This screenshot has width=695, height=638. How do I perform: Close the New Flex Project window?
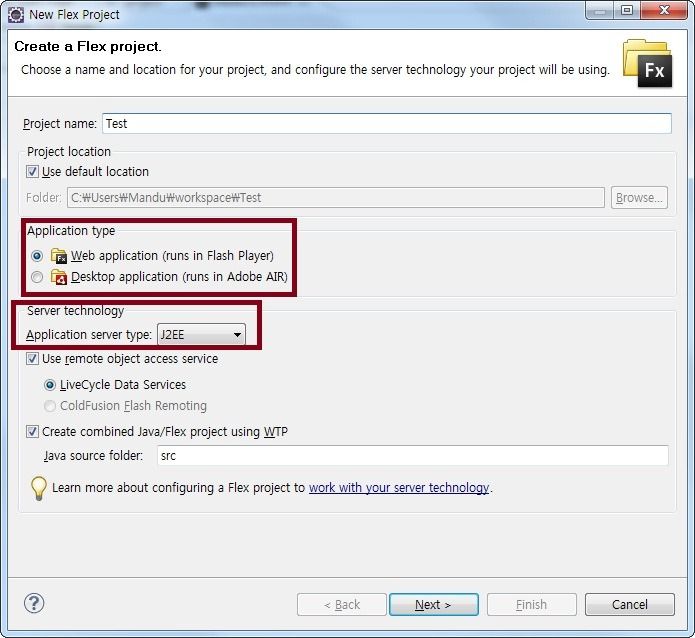pos(664,10)
